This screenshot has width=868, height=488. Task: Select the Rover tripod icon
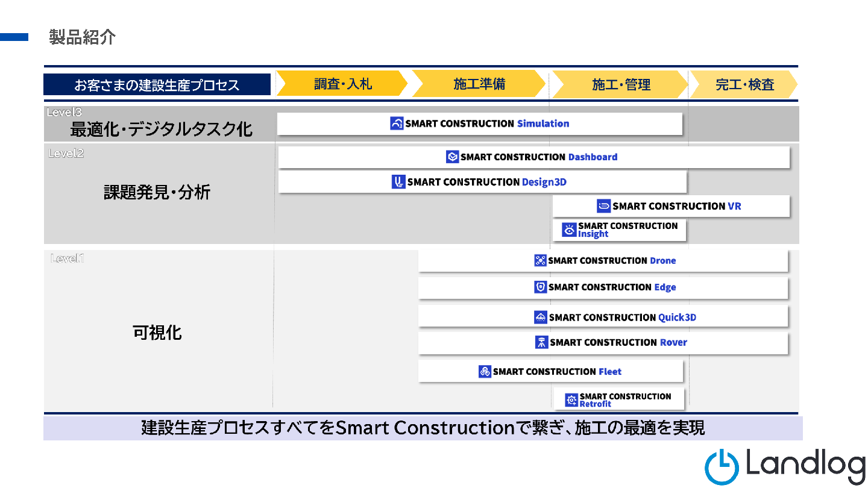click(x=541, y=342)
